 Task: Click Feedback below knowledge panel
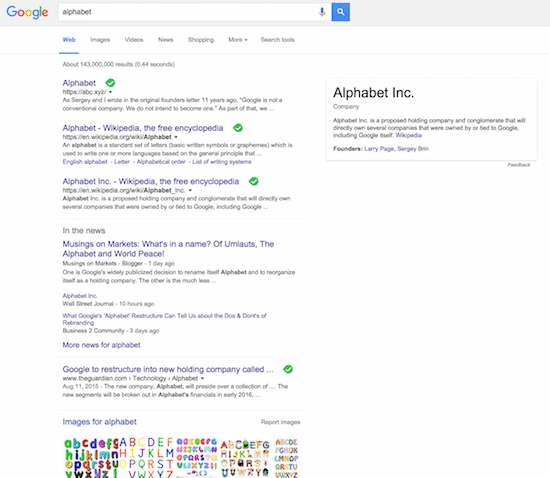pos(519,165)
